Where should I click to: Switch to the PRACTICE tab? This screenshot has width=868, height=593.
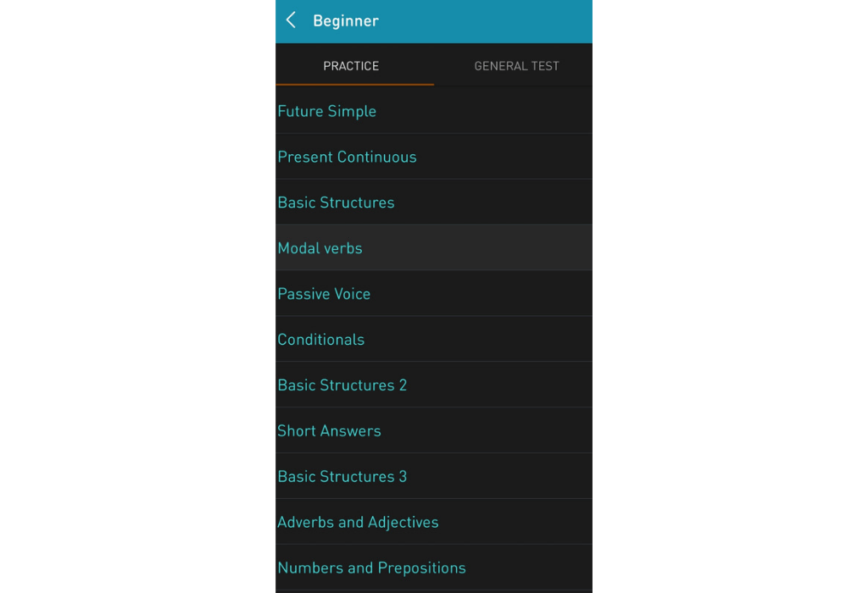click(351, 66)
